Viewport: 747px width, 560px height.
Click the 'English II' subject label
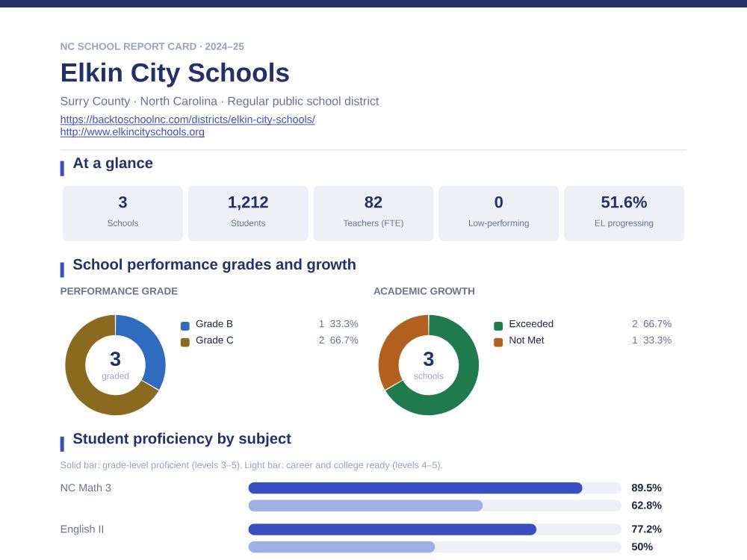click(82, 529)
